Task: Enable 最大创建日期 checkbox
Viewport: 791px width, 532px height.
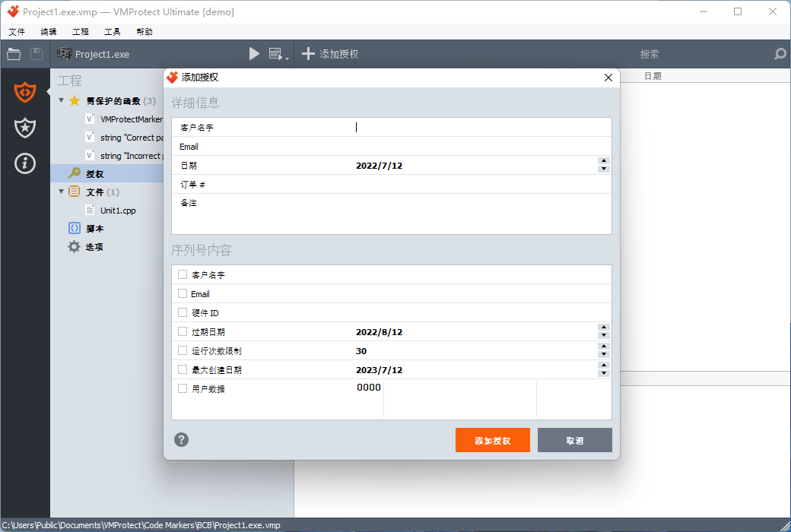Action: (x=183, y=369)
